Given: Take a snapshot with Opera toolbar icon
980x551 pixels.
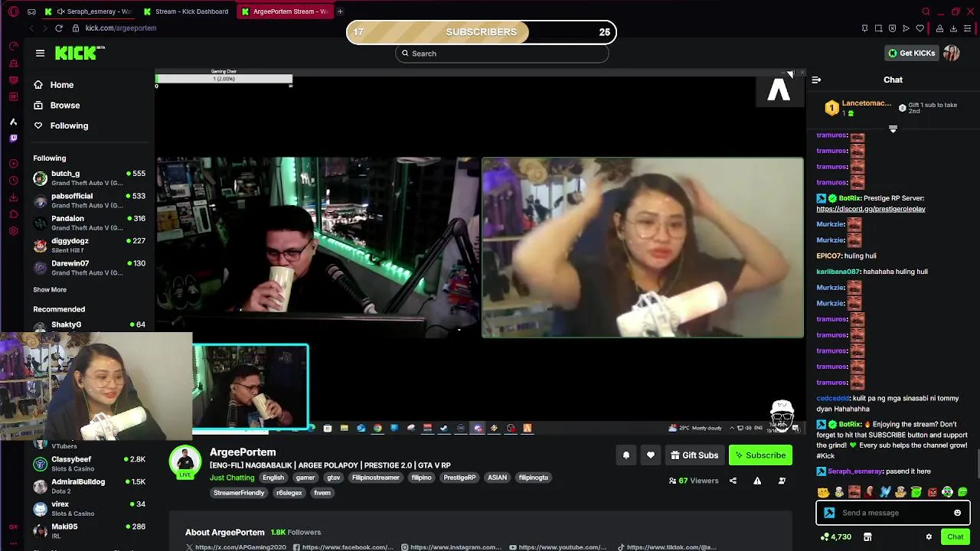Looking at the screenshot, I should point(878,28).
